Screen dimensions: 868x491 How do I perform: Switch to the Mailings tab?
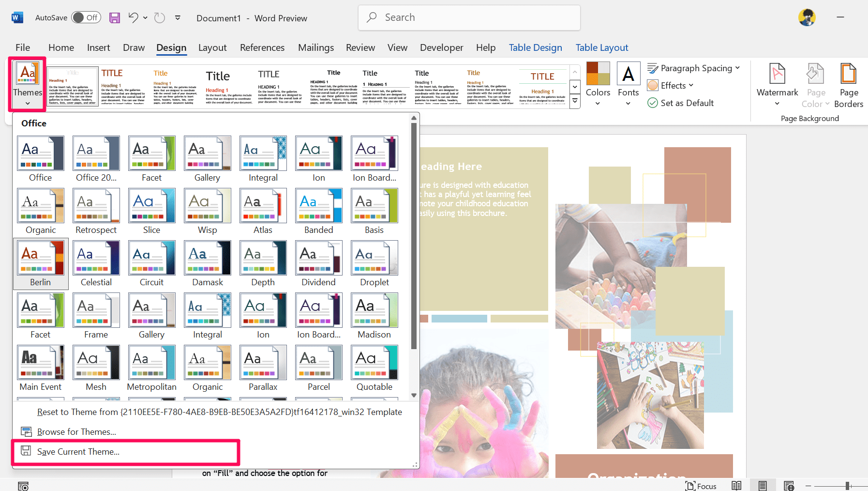[x=316, y=47]
